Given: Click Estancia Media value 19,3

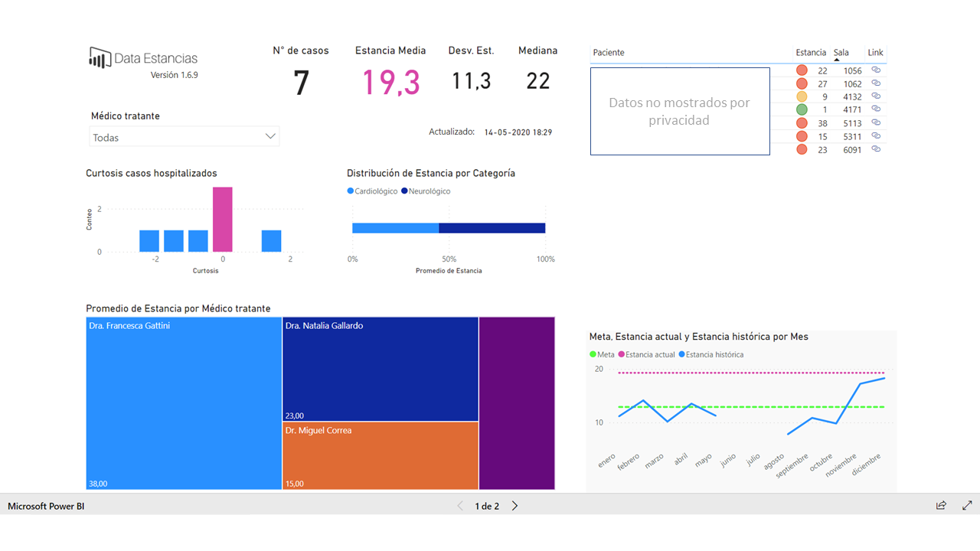Looking at the screenshot, I should click(x=391, y=82).
